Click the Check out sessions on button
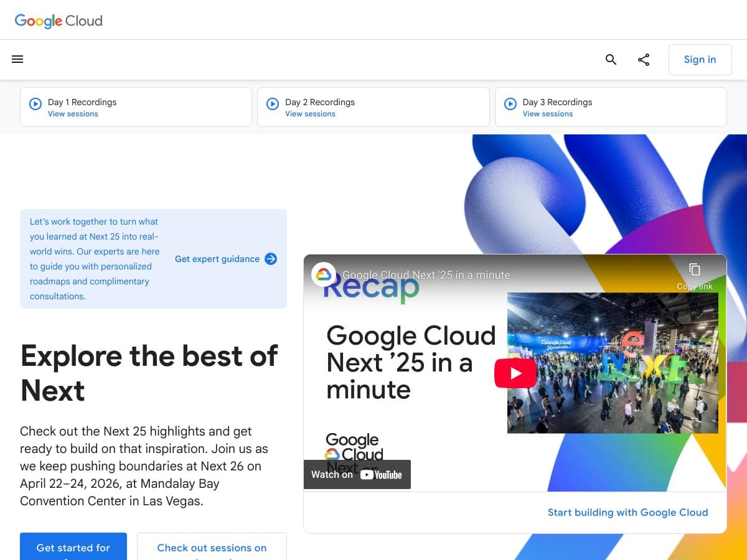Screen dimensions: 747x560 click(x=212, y=546)
